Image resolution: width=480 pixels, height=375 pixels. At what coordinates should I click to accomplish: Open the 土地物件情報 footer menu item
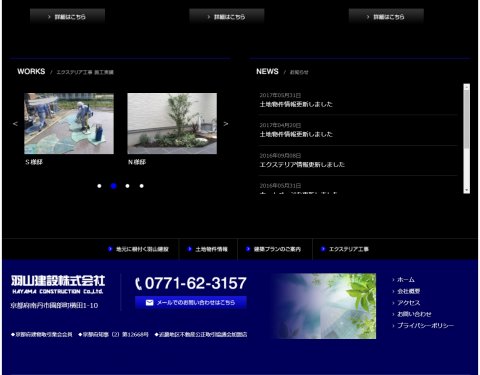[208, 249]
